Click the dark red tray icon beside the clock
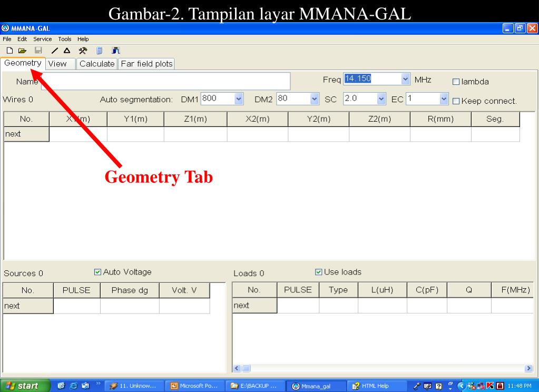Screen dimensions: 539x392 pos(500,386)
